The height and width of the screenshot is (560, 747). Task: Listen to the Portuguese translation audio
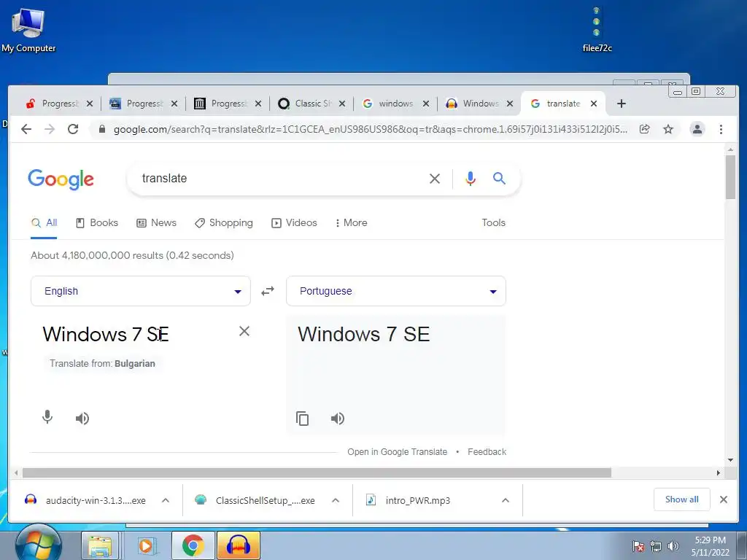click(338, 419)
